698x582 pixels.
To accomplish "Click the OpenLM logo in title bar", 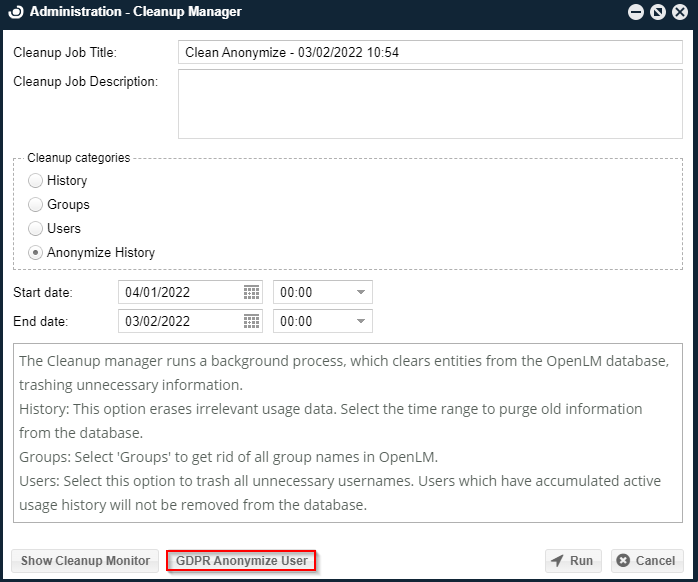I will 16,12.
